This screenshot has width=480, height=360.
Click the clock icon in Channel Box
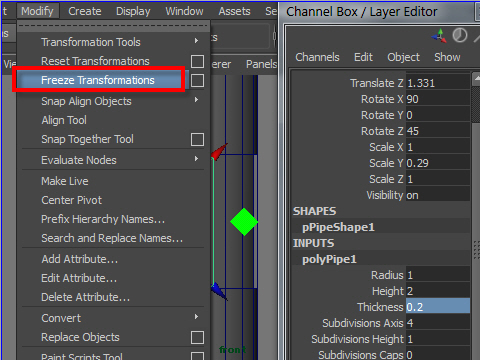[460, 35]
